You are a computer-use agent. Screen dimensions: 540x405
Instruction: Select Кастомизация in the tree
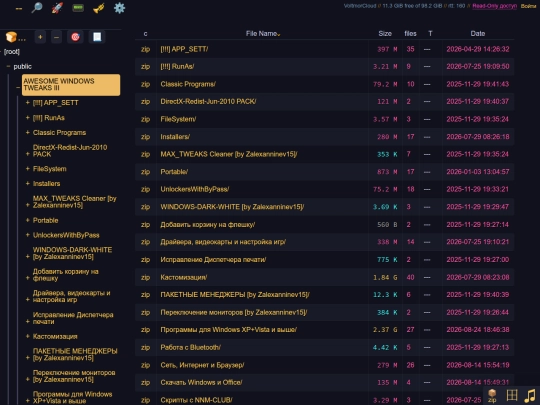pyautogui.click(x=55, y=336)
